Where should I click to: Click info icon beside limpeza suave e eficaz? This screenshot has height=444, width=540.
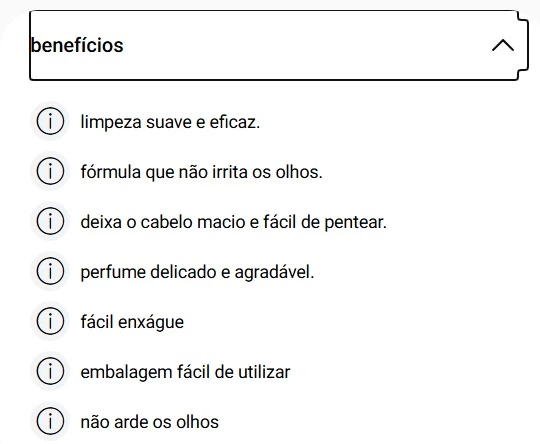[50, 121]
